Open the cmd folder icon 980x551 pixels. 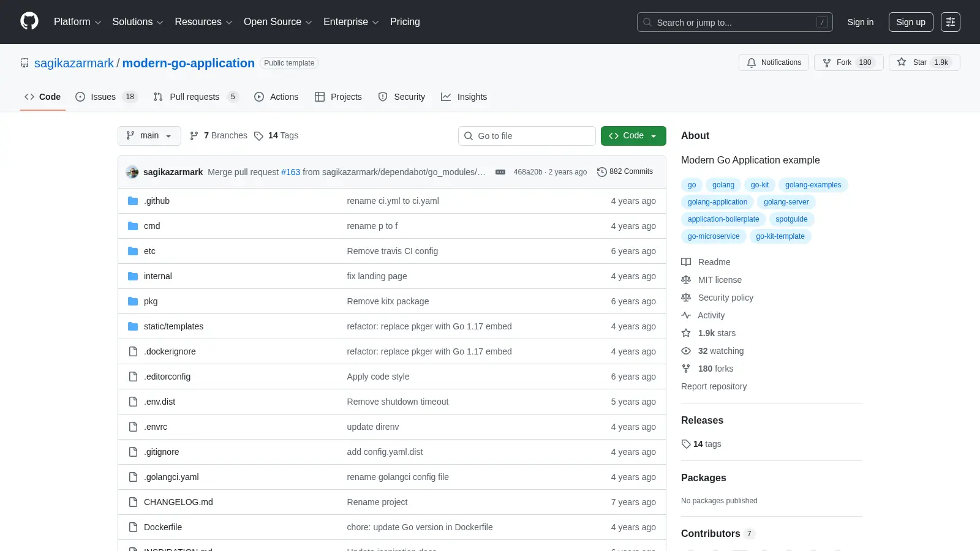pos(133,226)
